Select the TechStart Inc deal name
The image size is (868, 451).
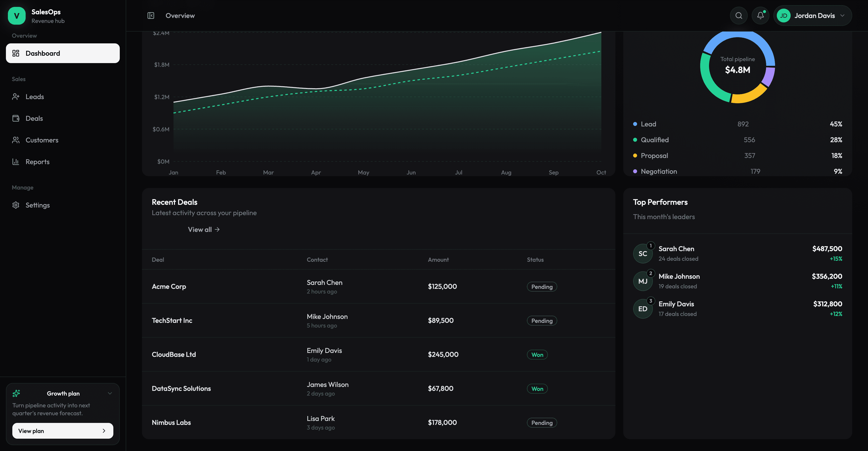coord(172,321)
